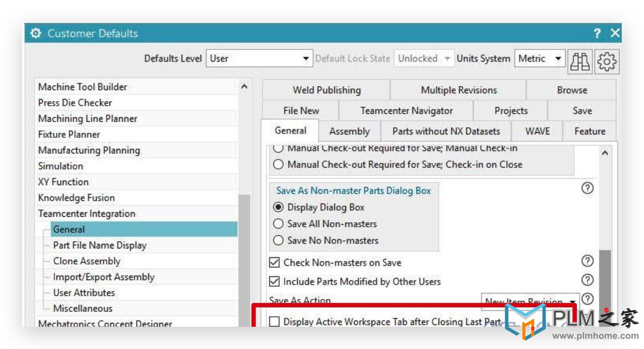
Task: Click scroll-up arrow of category list
Action: 244,86
